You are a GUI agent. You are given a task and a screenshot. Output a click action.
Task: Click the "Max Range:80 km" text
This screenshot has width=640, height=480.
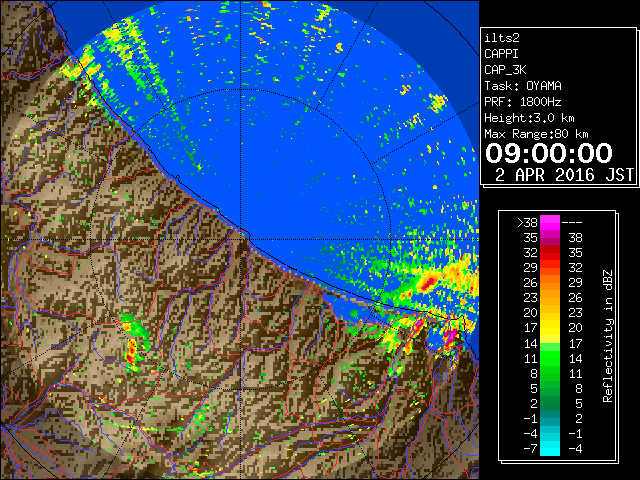536,134
